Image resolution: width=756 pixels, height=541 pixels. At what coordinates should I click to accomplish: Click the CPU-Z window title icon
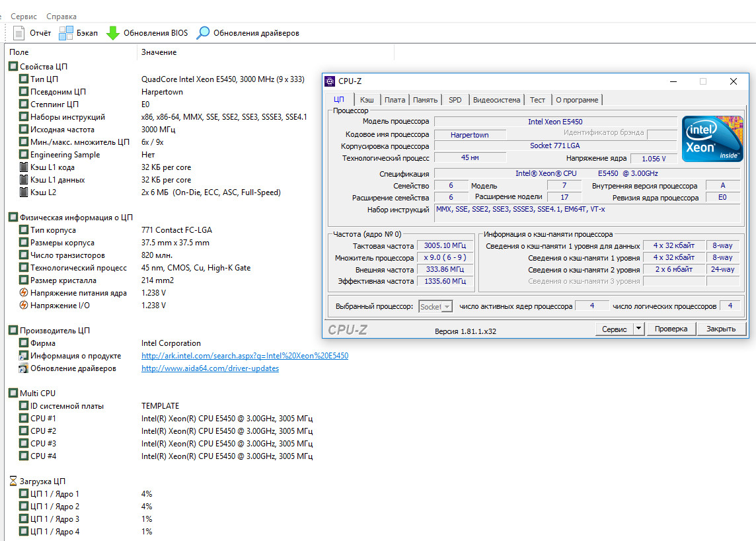click(x=330, y=81)
